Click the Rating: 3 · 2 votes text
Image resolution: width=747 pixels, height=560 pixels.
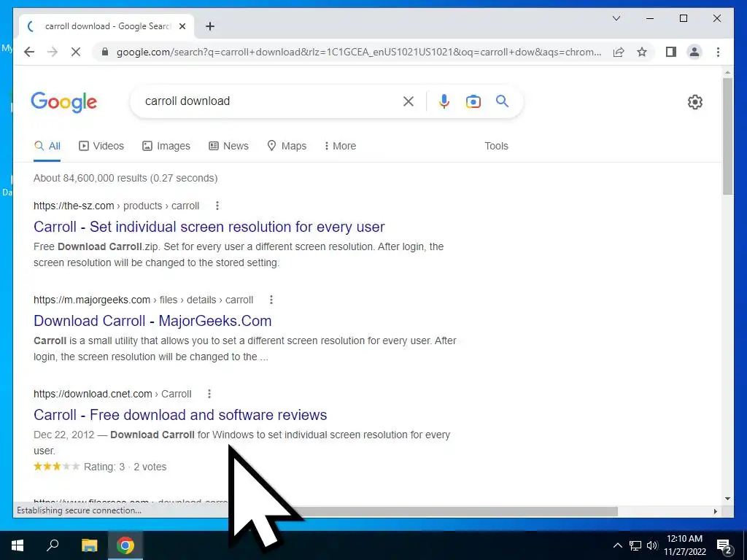point(125,467)
